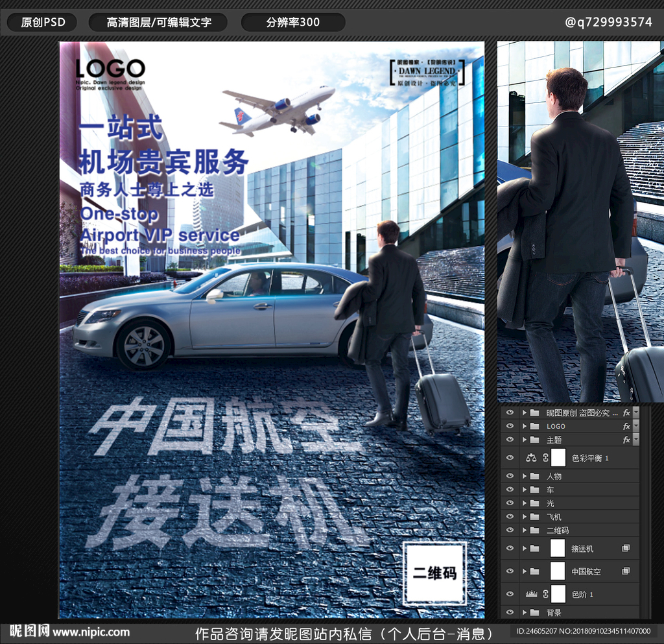Collapse effects dropdown arrow on LOGO layer
Screen dimensions: 664x644
[x=636, y=426]
